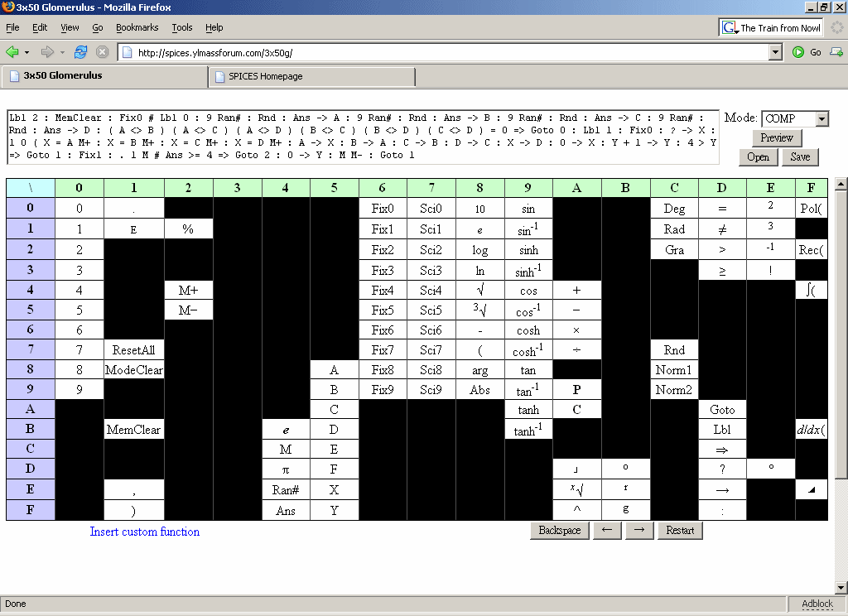Open the Mode COMP dropdown
This screenshot has height=616, width=848.
(x=821, y=119)
